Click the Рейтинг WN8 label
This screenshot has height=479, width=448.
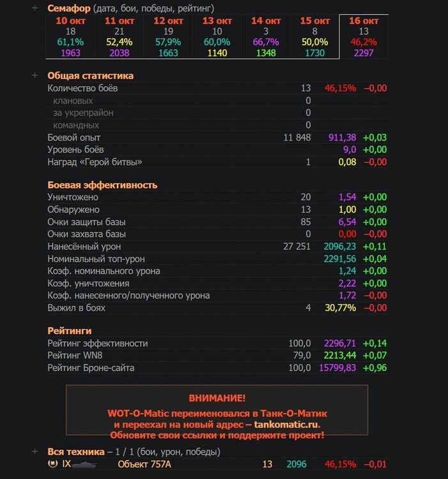pos(75,355)
